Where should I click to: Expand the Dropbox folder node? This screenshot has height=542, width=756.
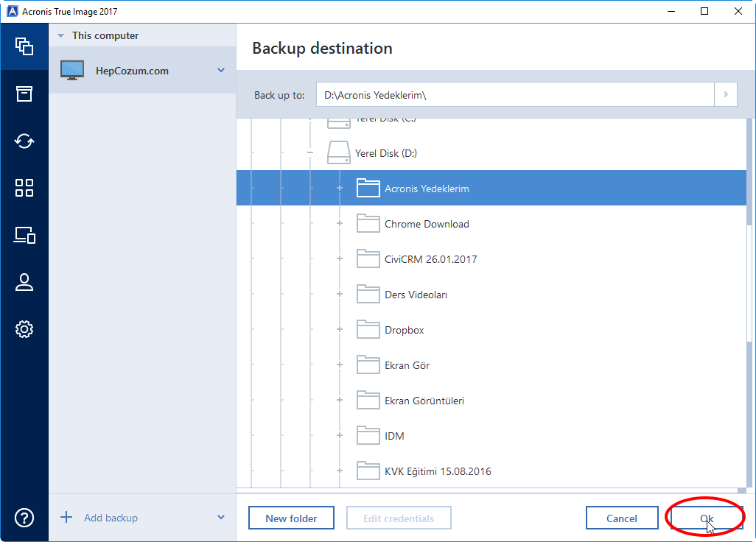[x=340, y=329]
